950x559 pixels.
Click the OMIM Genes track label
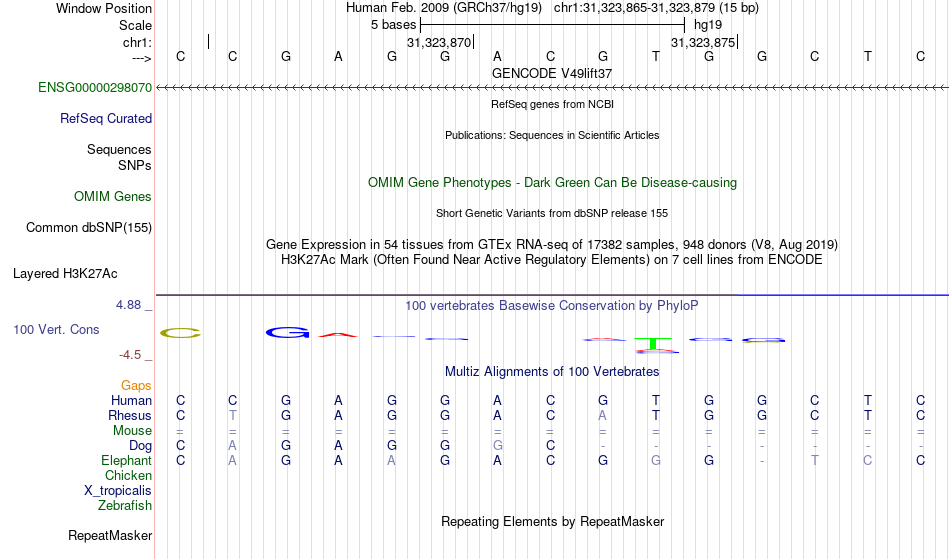113,196
